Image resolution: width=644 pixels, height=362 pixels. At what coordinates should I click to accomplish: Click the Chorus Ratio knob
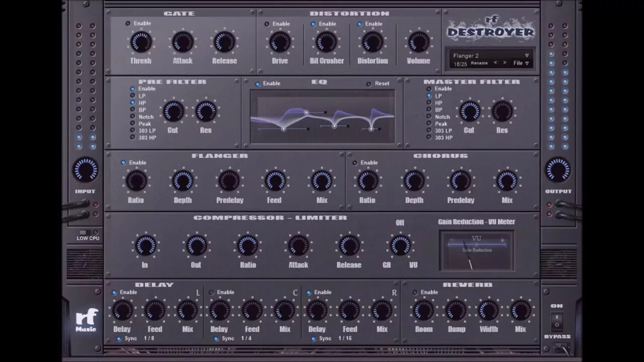point(368,180)
